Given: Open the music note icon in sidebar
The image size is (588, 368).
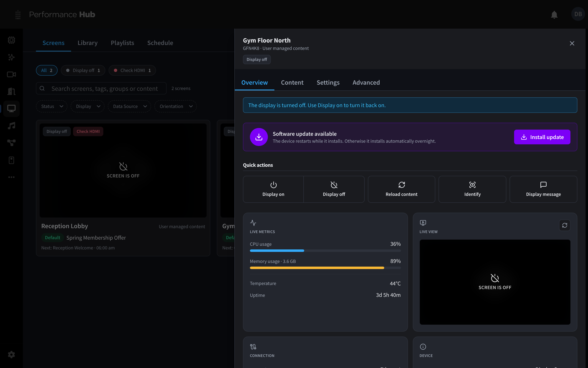Looking at the screenshot, I should [x=11, y=126].
